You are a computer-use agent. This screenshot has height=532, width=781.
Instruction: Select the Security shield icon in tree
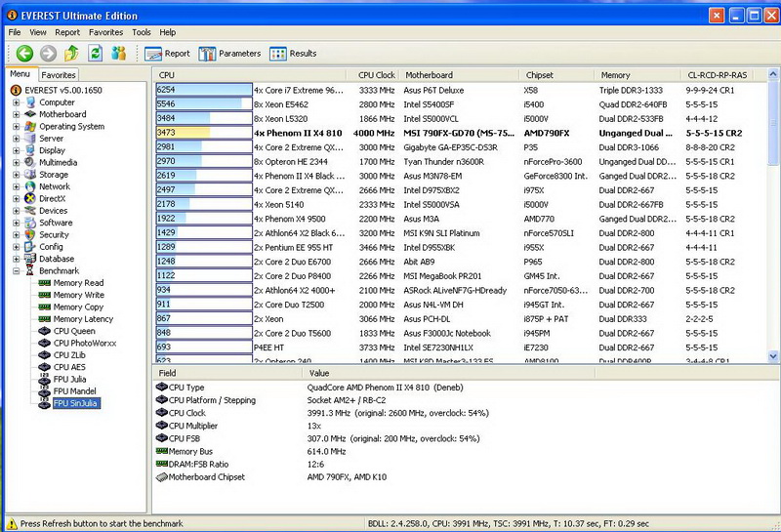pos(30,234)
